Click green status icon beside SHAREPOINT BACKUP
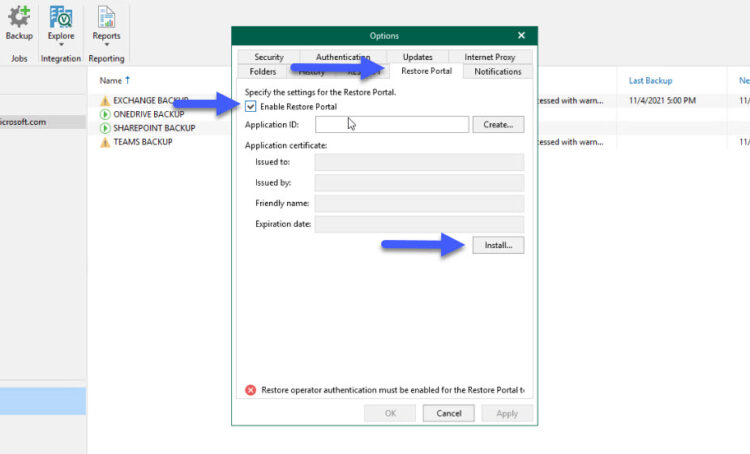This screenshot has width=750, height=454. [x=105, y=128]
